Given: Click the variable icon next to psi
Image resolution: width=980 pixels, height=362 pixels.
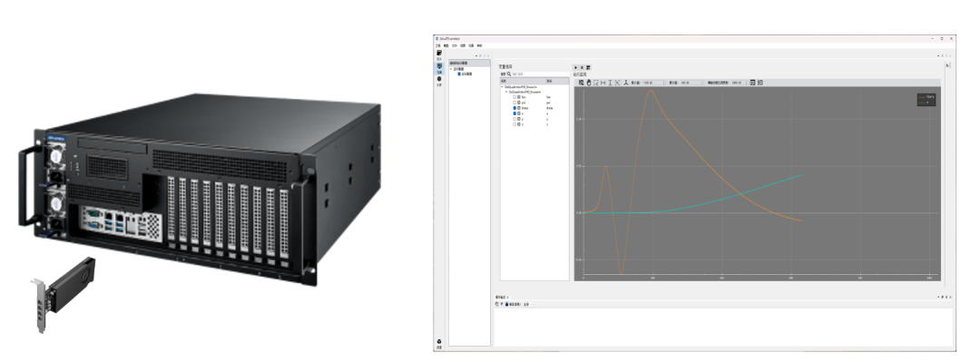Looking at the screenshot, I should (x=519, y=103).
